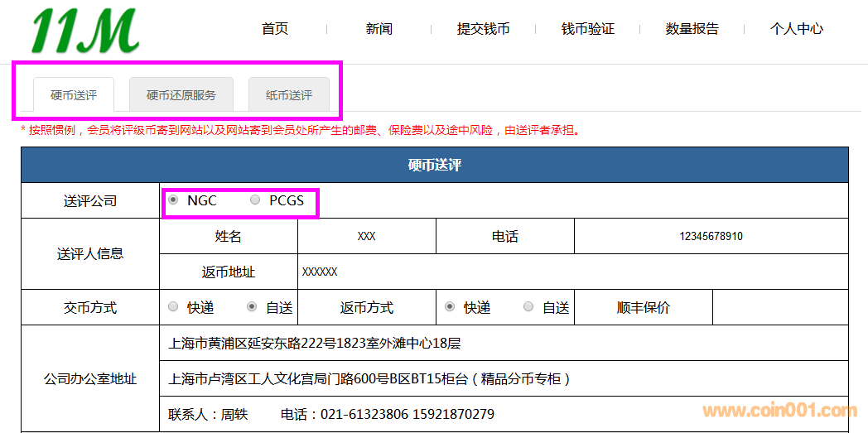868x433 pixels.
Task: Navigate to 钱币验证
Action: [x=588, y=29]
